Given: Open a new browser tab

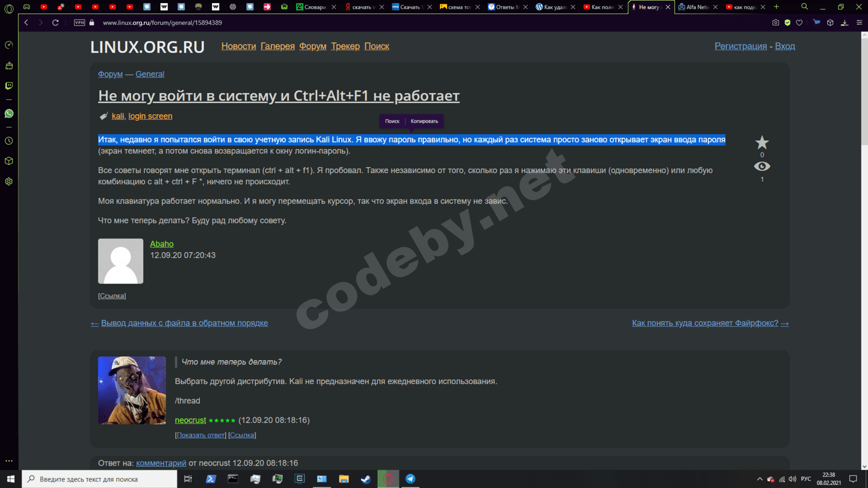Looking at the screenshot, I should pos(776,7).
